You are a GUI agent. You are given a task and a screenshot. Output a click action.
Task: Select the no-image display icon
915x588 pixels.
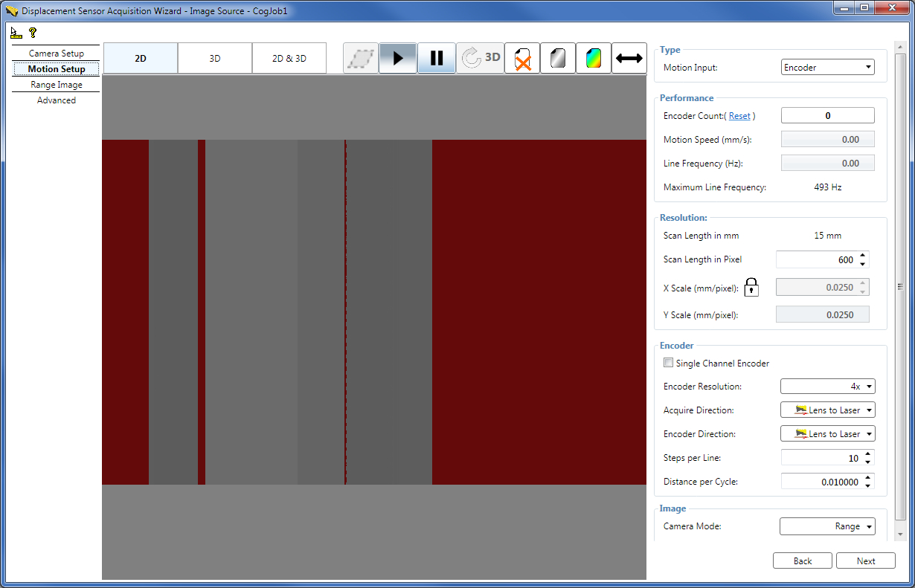click(x=521, y=57)
